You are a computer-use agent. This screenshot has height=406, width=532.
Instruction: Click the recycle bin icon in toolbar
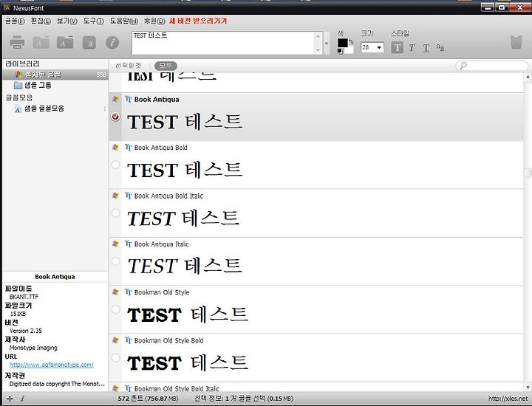click(x=516, y=42)
